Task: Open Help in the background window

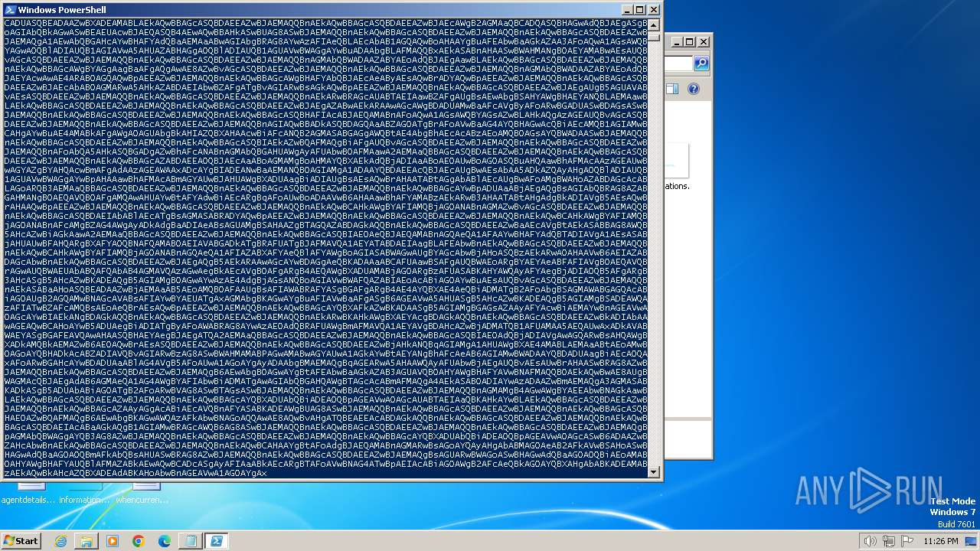Action: coord(694,89)
